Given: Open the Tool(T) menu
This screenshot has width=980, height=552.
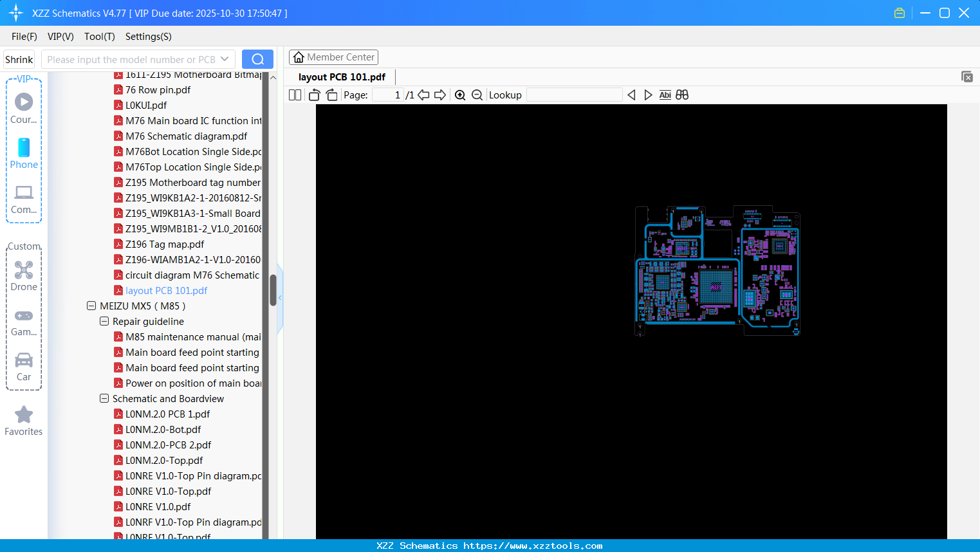Looking at the screenshot, I should click(x=99, y=37).
